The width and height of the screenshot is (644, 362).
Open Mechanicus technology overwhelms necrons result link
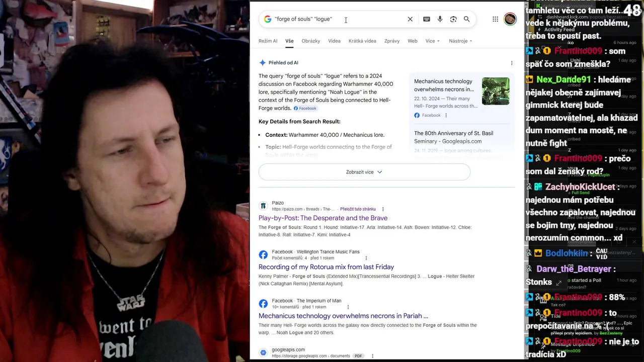(x=343, y=316)
